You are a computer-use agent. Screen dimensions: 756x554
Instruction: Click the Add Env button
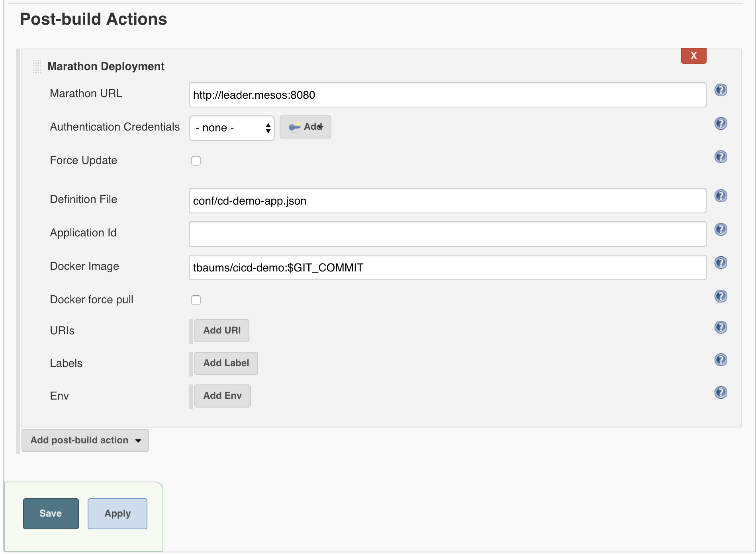click(222, 395)
